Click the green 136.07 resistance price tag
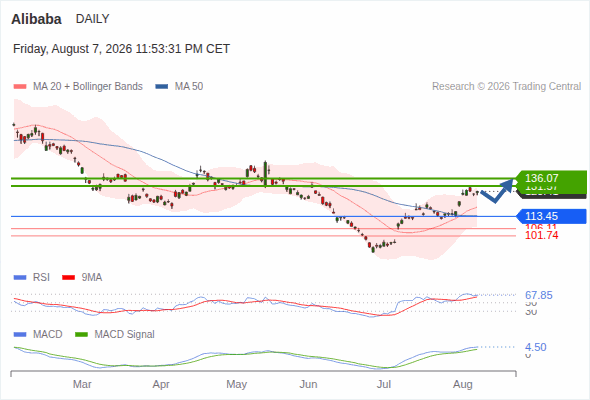This screenshot has width=590, height=400. 551,178
